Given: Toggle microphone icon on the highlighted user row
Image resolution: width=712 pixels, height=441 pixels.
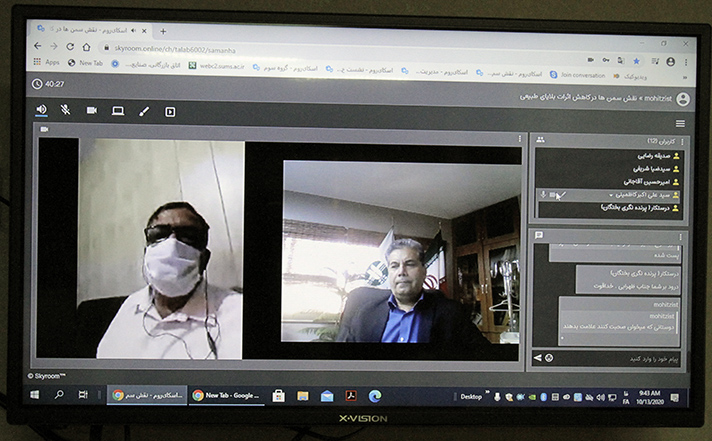Looking at the screenshot, I should click(x=543, y=194).
